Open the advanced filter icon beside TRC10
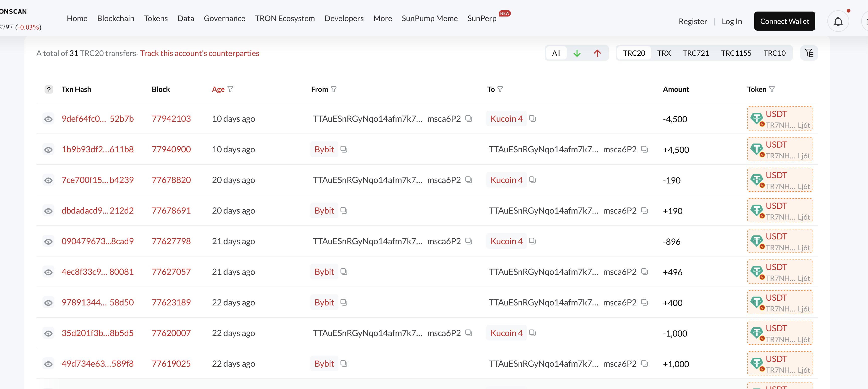Viewport: 868px width, 389px height. pyautogui.click(x=809, y=53)
